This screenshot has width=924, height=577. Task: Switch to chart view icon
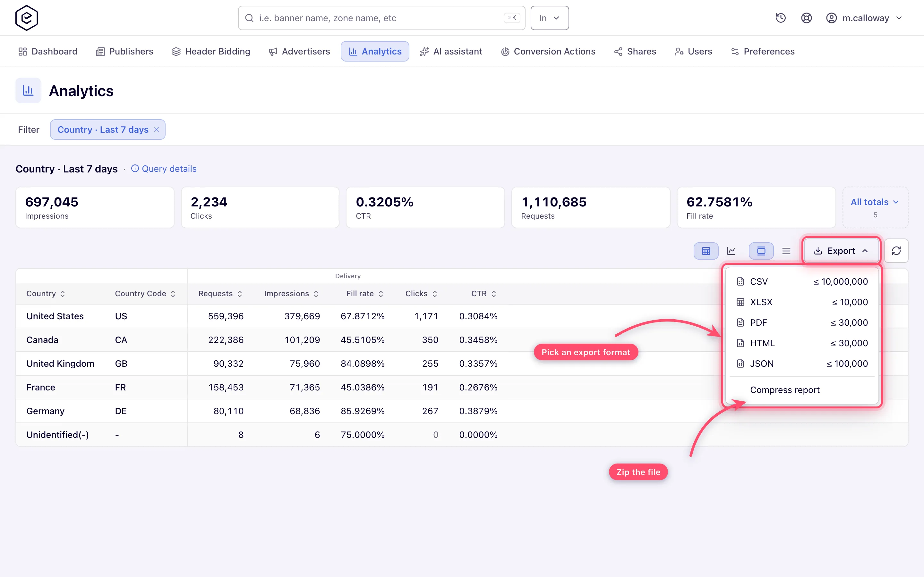point(731,251)
